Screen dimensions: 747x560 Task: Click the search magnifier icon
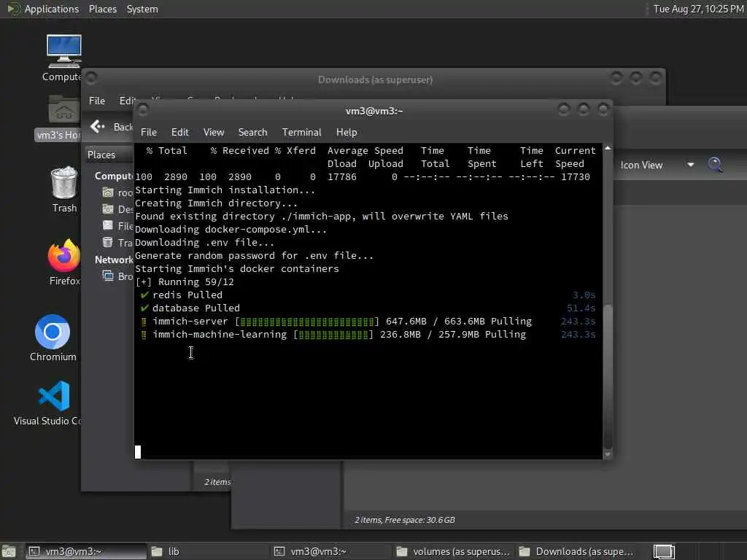(x=715, y=164)
